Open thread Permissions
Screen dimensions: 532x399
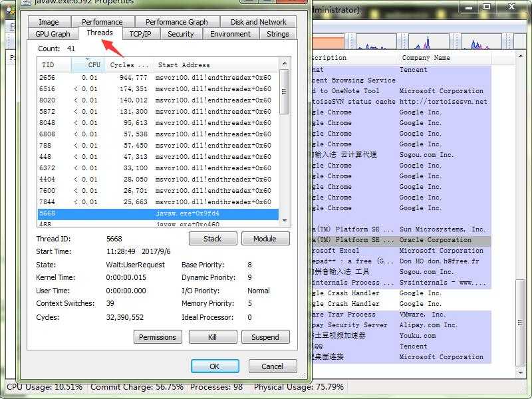[158, 337]
